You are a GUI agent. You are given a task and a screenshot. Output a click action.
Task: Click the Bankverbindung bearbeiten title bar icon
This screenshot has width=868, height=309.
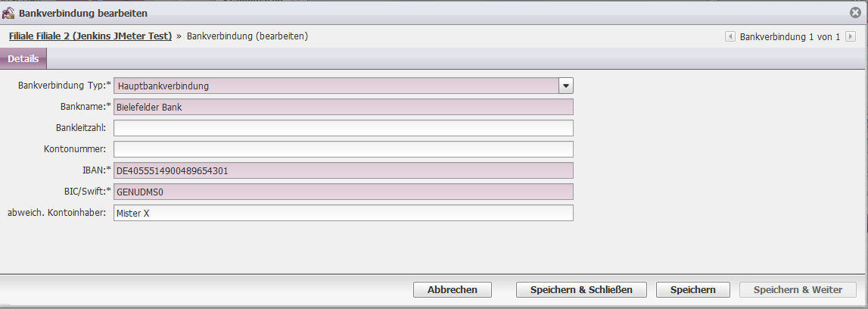9,12
